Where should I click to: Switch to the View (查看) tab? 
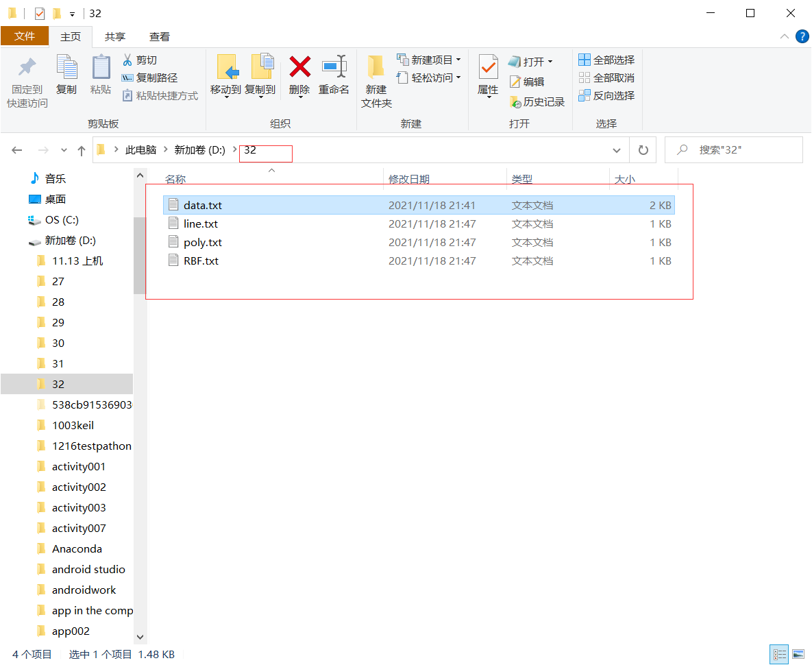tap(159, 37)
